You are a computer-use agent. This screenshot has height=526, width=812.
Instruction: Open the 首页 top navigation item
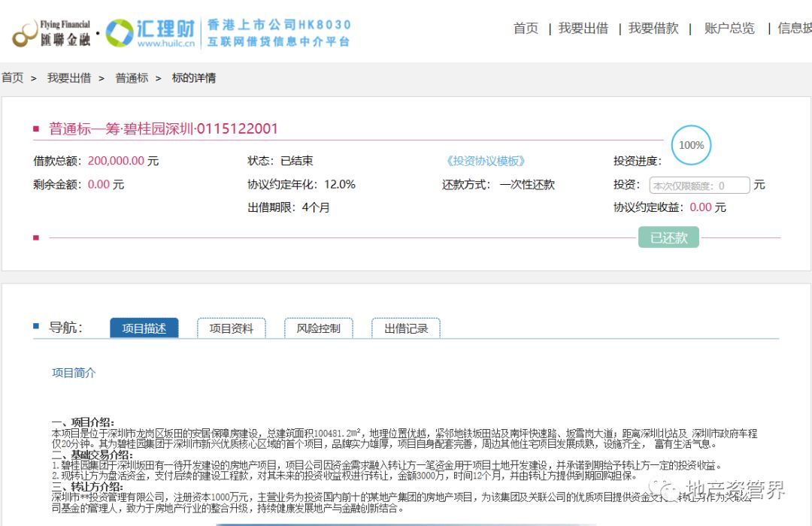click(526, 29)
